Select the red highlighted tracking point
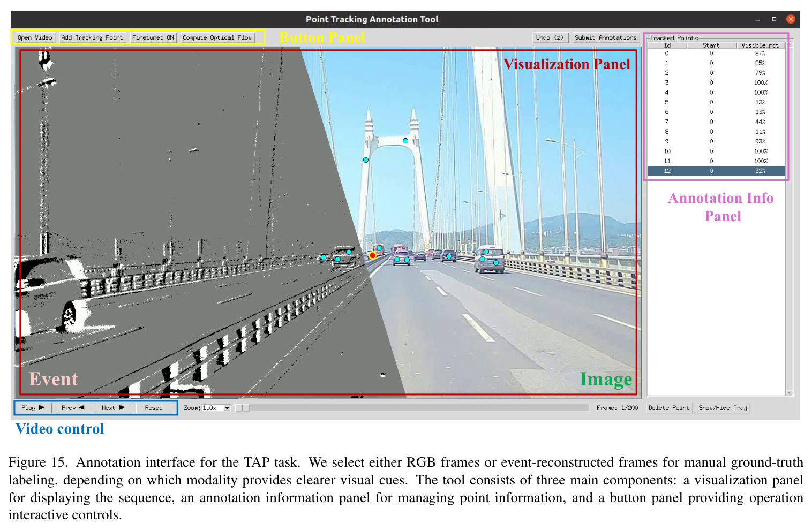Screen dimensions: 812x531 click(x=372, y=255)
